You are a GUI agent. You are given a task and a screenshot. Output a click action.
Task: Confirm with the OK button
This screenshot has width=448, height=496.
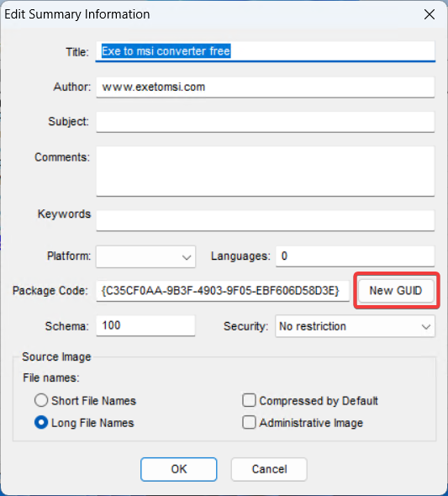(179, 469)
